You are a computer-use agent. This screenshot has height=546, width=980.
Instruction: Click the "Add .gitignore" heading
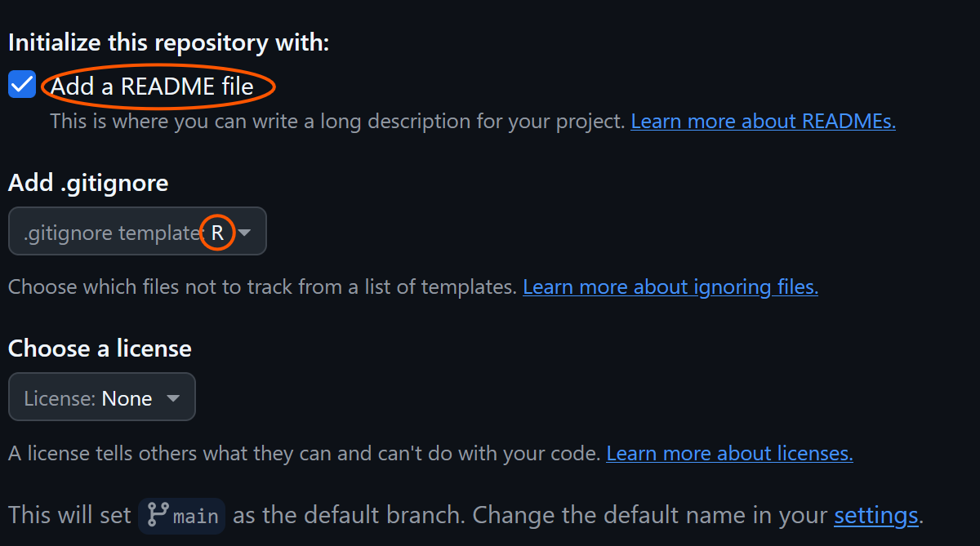pos(88,183)
